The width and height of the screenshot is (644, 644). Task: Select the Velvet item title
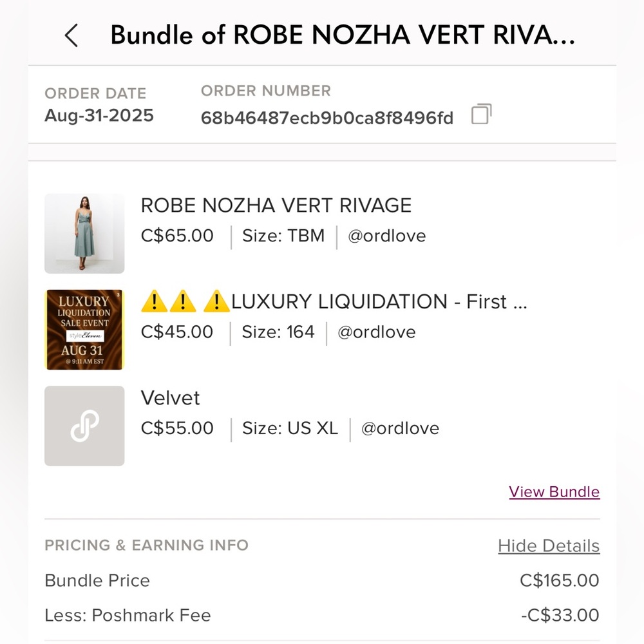coord(170,397)
